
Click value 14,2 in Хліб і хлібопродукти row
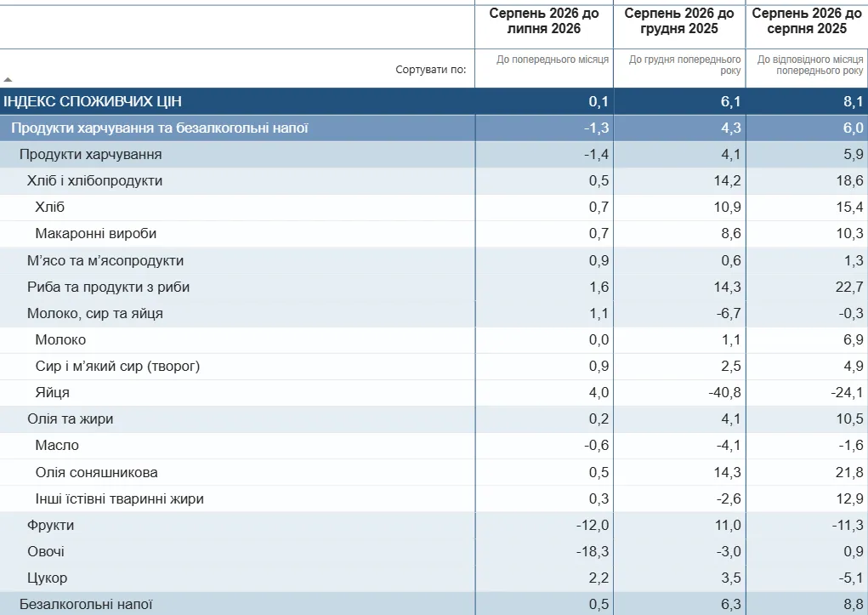[x=728, y=180]
